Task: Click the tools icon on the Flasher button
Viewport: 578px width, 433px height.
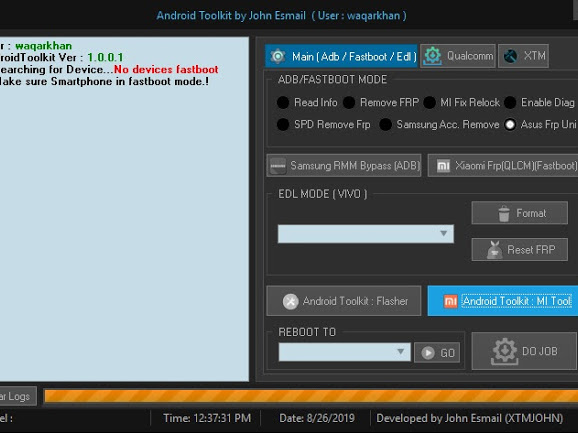Action: 290,301
